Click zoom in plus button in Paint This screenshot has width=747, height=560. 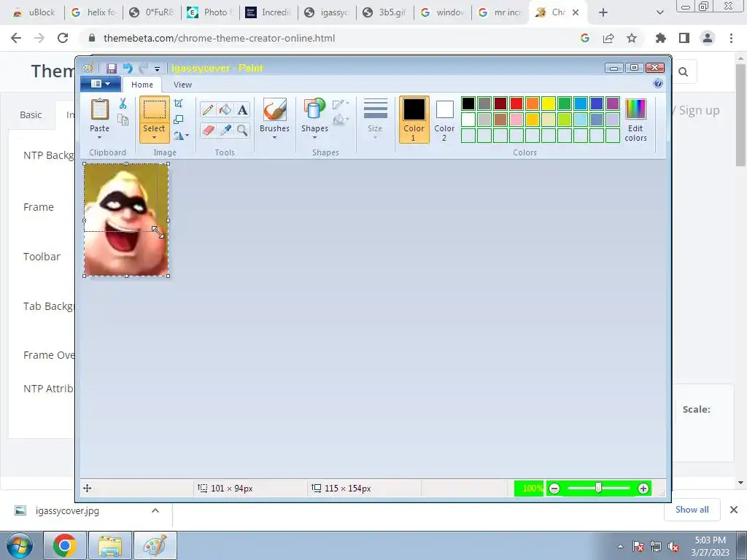(x=643, y=488)
